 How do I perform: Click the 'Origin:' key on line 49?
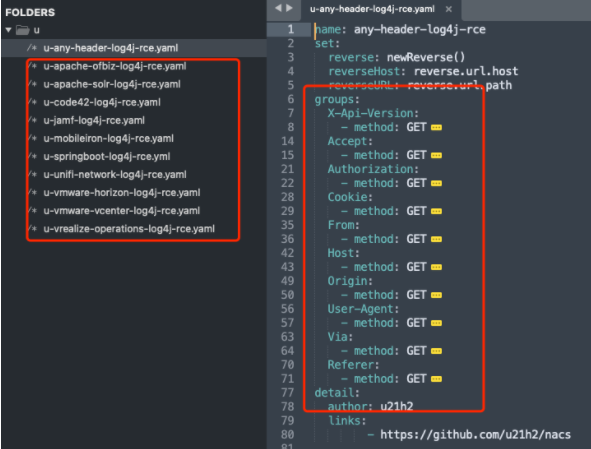click(350, 281)
